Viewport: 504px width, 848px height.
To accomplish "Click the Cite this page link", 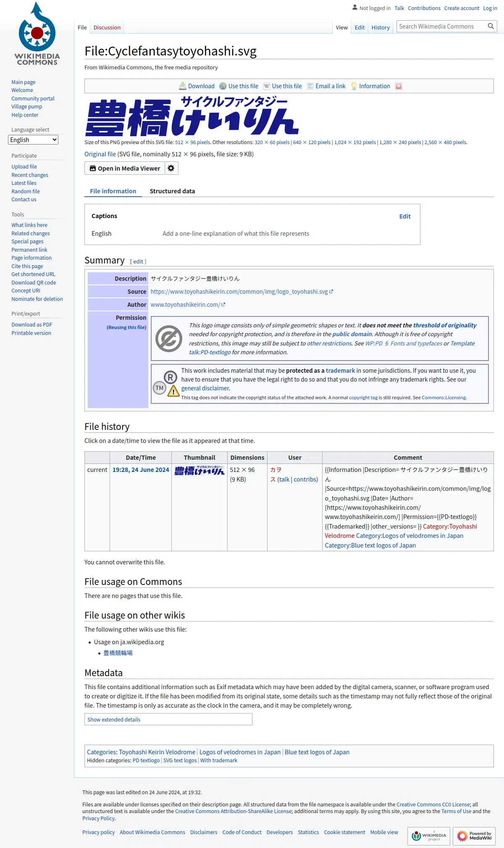I will (27, 266).
